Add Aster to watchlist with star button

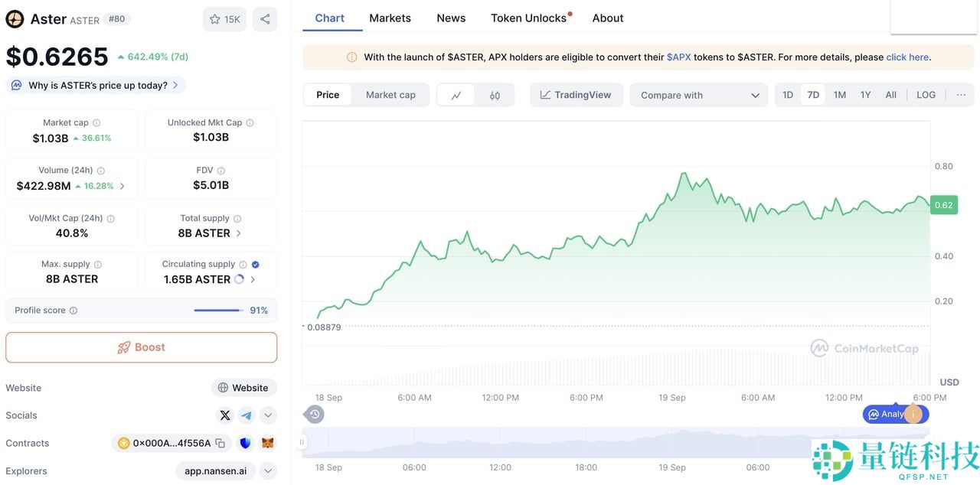224,19
